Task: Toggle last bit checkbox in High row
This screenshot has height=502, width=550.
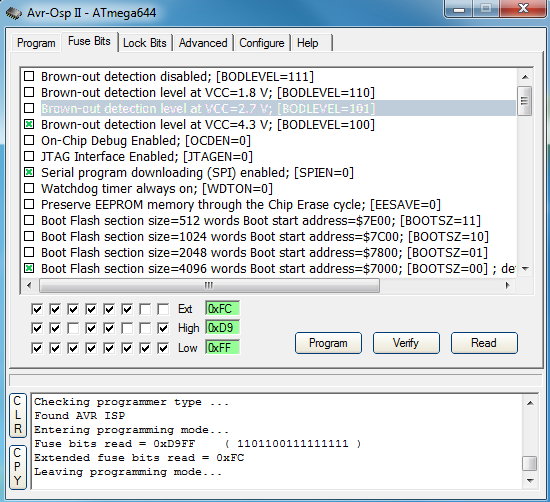Action: [163, 329]
